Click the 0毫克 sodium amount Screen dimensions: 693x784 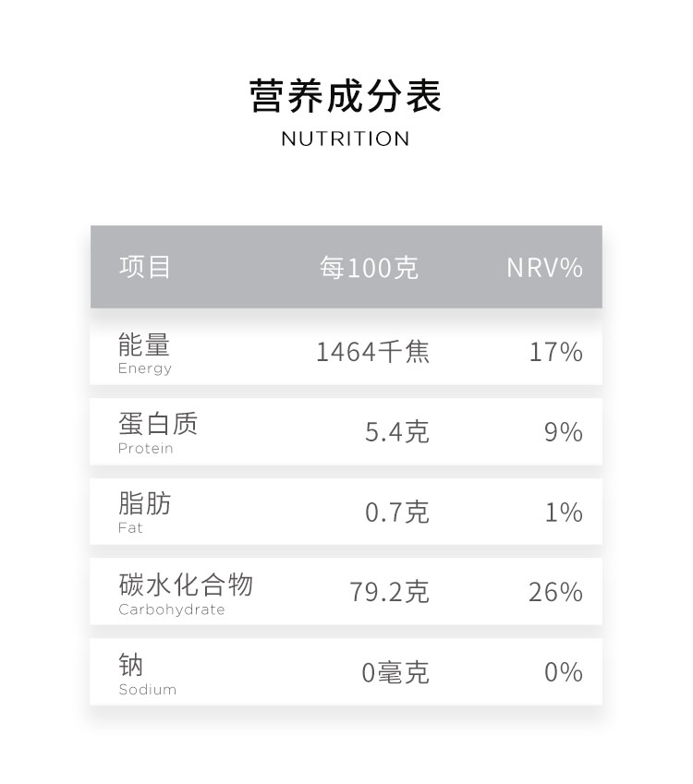click(395, 672)
